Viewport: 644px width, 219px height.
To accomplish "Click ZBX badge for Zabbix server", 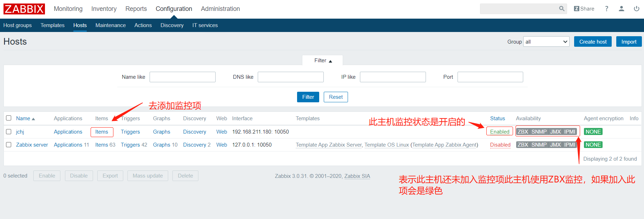I will pos(523,145).
